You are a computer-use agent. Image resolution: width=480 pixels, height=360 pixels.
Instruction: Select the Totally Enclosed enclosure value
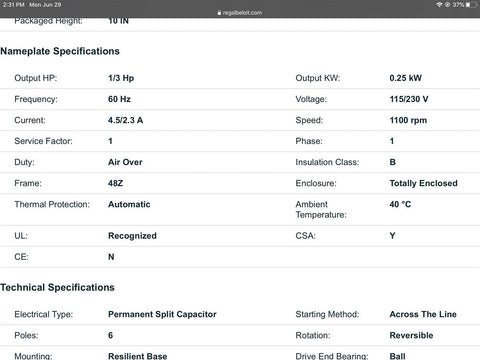pyautogui.click(x=423, y=183)
